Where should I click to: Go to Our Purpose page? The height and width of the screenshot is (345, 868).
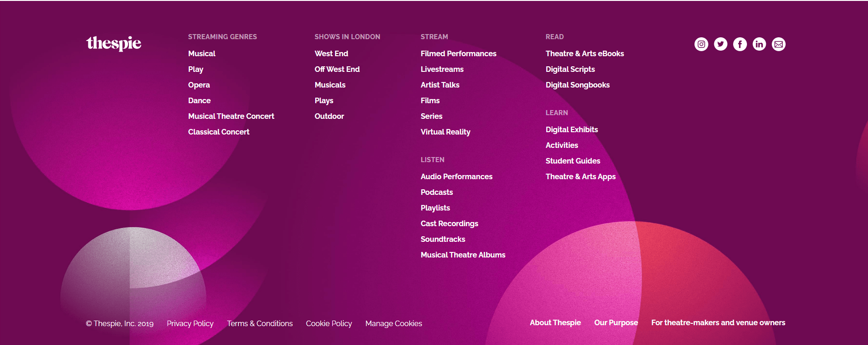616,322
